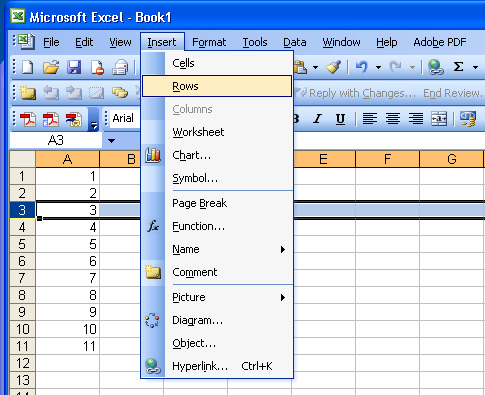
Task: Click the Paste clipboard icon
Action: 301,67
